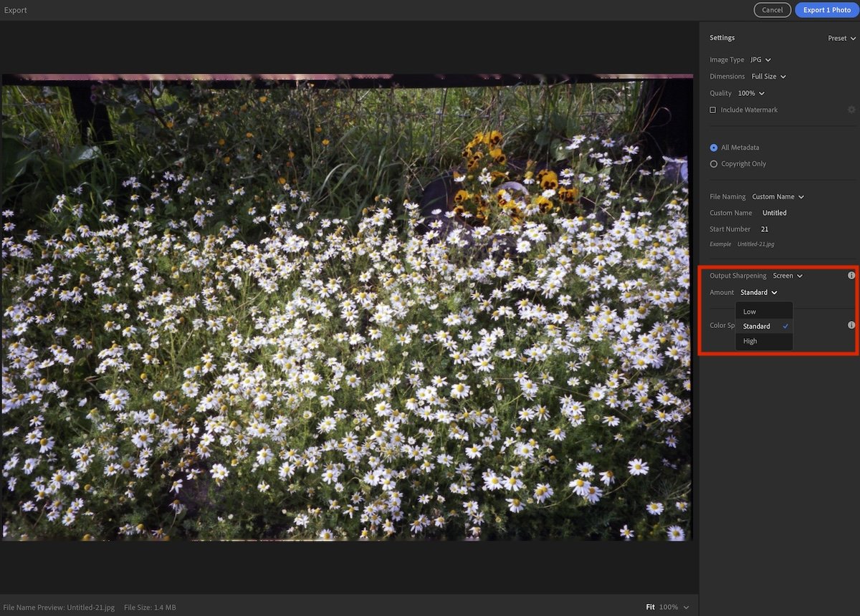Edit the Custom Name Untitled field

775,213
